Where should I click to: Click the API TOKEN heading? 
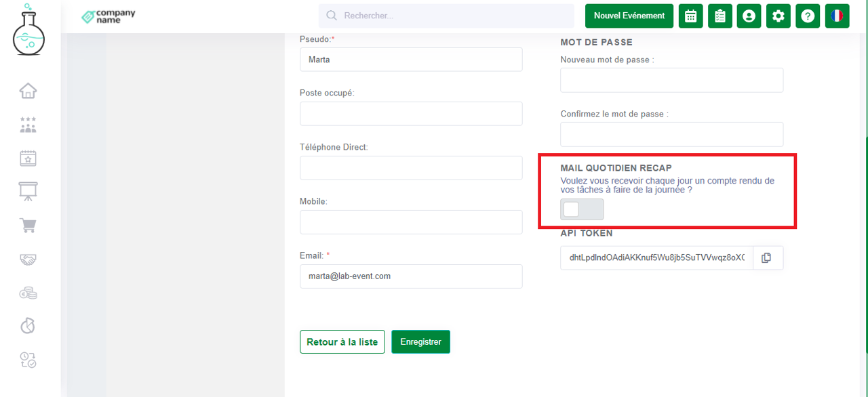[587, 233]
